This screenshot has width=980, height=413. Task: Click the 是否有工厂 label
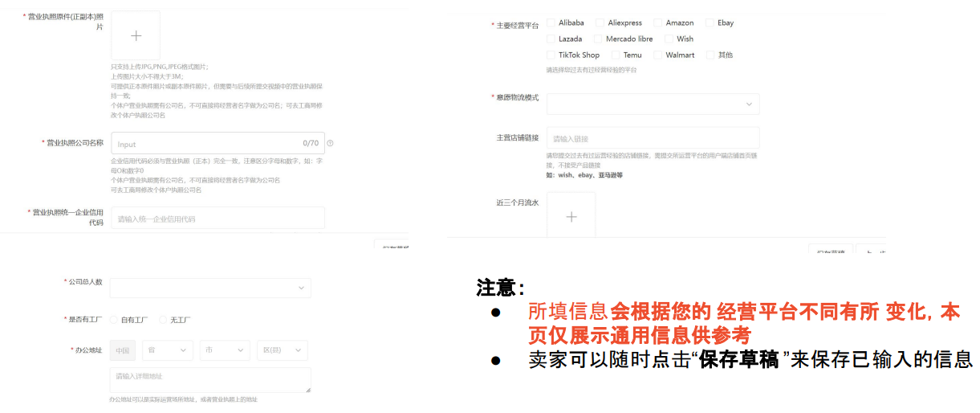(84, 319)
